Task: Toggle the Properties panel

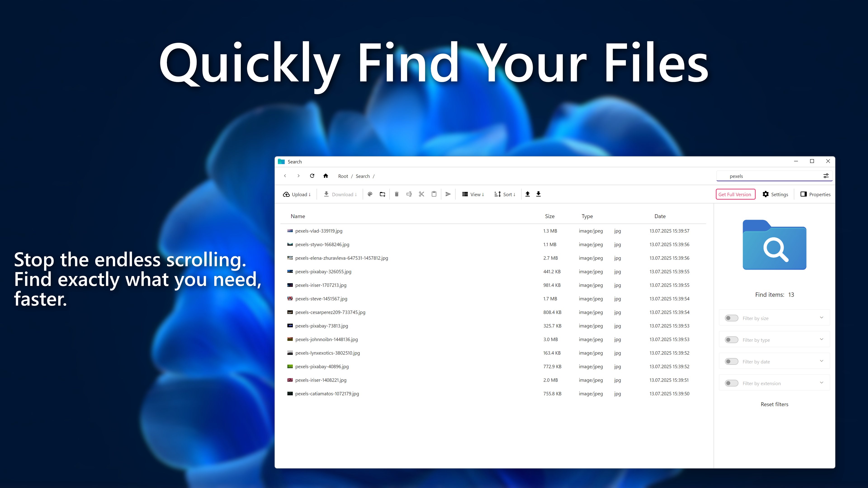Action: 816,194
